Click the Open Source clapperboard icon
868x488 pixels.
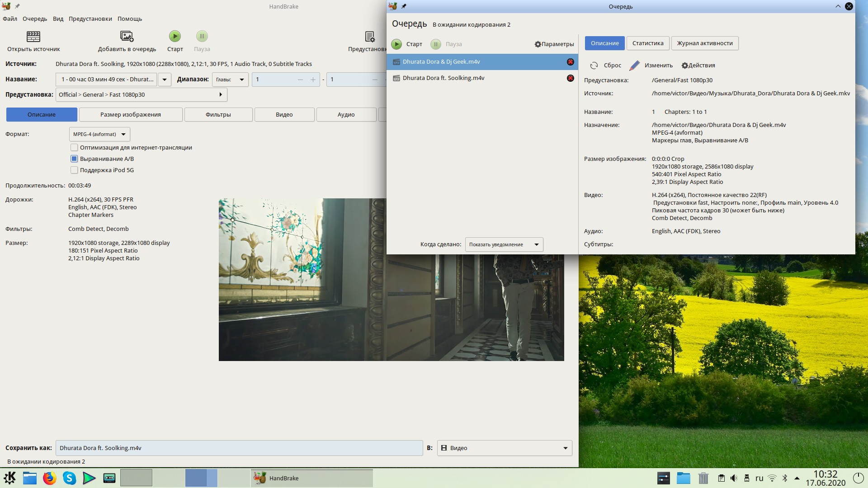pyautogui.click(x=33, y=36)
